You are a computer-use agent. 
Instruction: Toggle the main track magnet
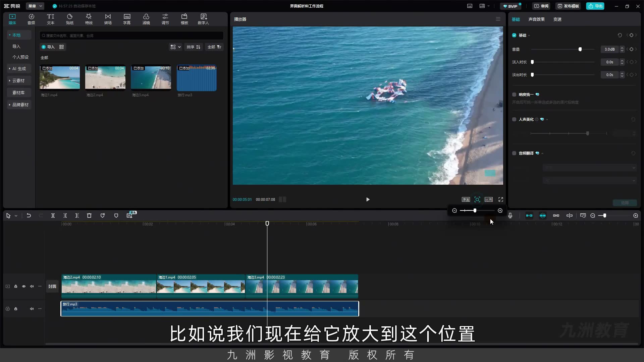(x=529, y=216)
